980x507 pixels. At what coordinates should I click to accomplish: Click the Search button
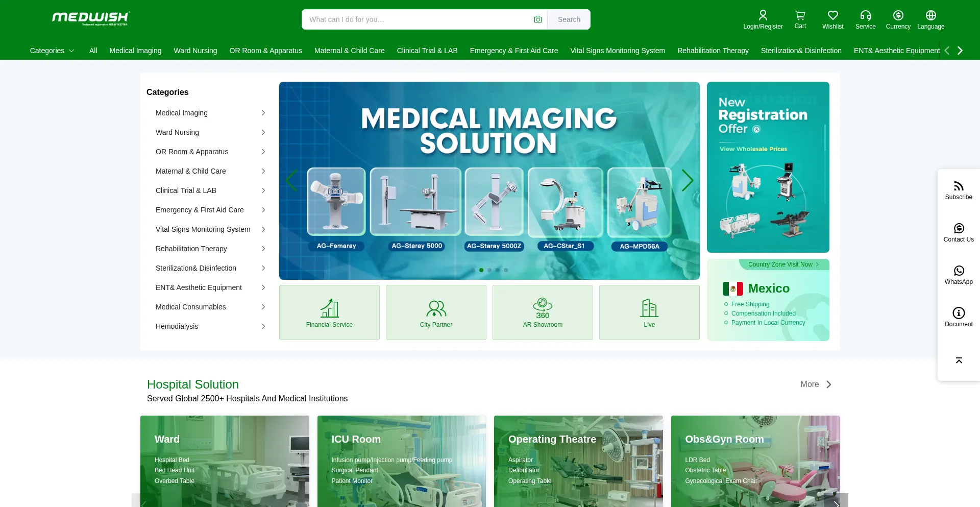[569, 19]
